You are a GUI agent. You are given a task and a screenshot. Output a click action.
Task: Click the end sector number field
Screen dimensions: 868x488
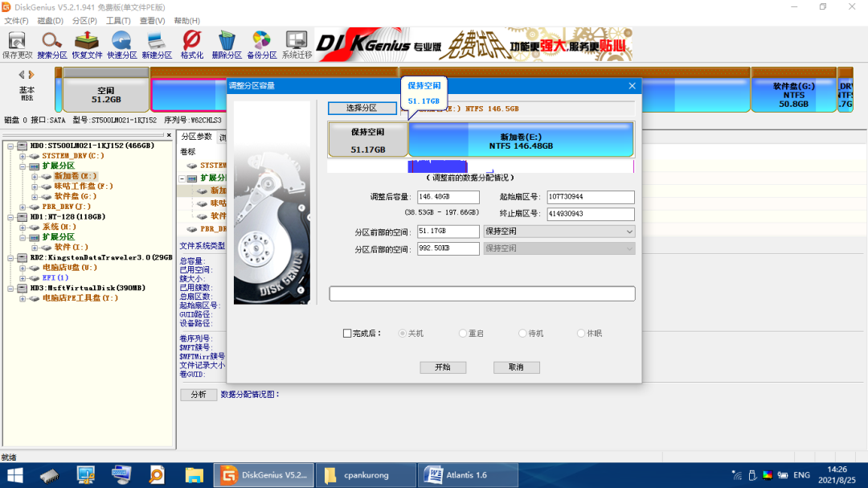tap(591, 214)
